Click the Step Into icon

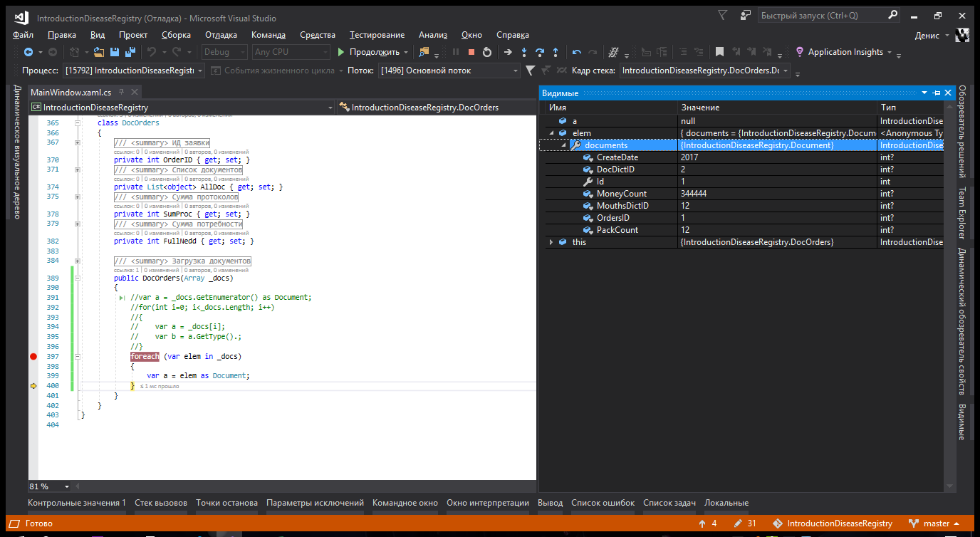click(x=524, y=52)
